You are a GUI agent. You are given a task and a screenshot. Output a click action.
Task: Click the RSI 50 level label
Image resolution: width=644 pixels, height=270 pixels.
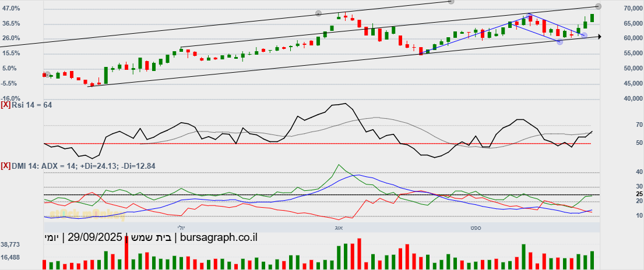(x=639, y=143)
